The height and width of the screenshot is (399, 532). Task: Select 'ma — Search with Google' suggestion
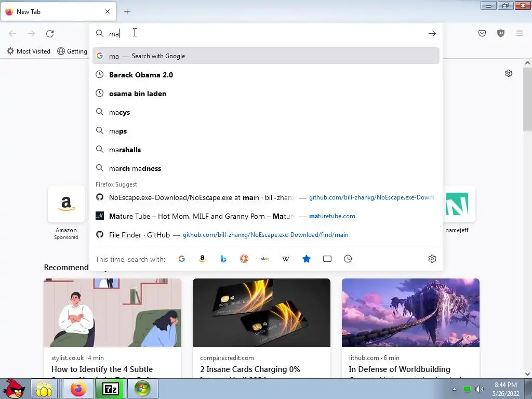coord(265,56)
